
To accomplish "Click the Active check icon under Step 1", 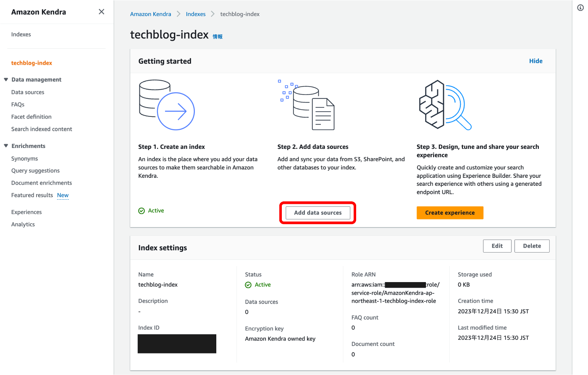I will click(142, 211).
